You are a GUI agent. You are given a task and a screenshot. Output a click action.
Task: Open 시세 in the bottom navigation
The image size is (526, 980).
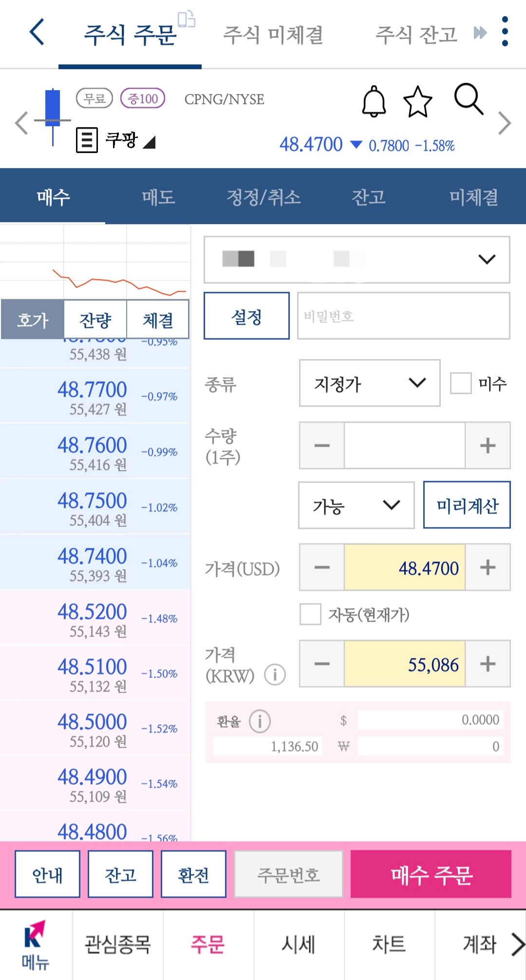coord(299,944)
